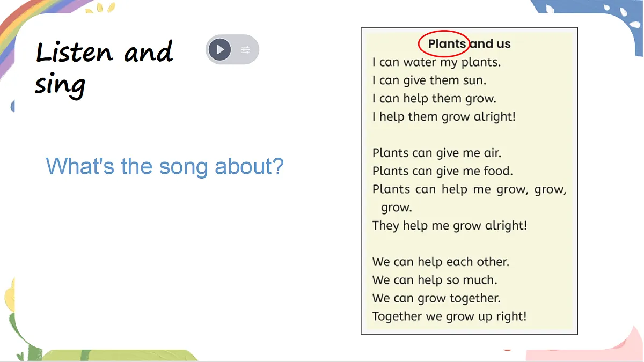This screenshot has width=644, height=362.
Task: Select the line 'We can help so much.'
Action: click(435, 280)
